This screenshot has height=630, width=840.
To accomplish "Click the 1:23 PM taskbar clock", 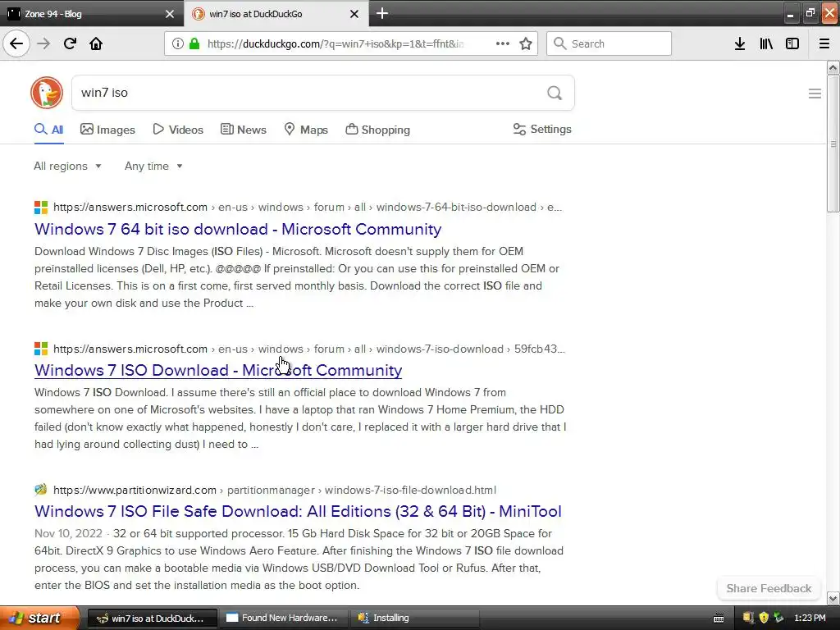I will pyautogui.click(x=810, y=618).
